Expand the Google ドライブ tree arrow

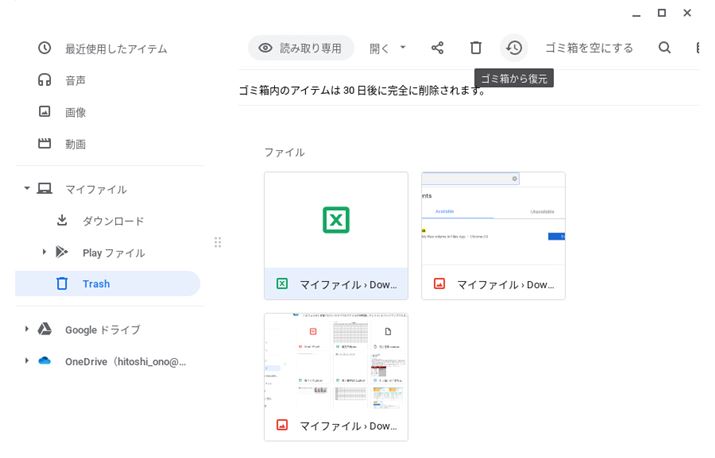click(x=27, y=329)
